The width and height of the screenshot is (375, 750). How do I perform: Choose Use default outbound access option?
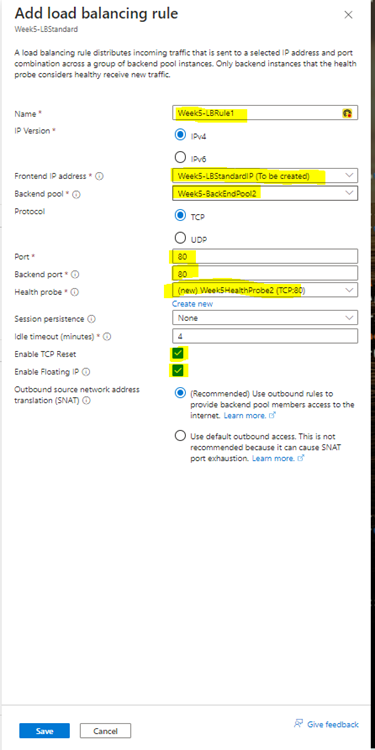coord(180,436)
